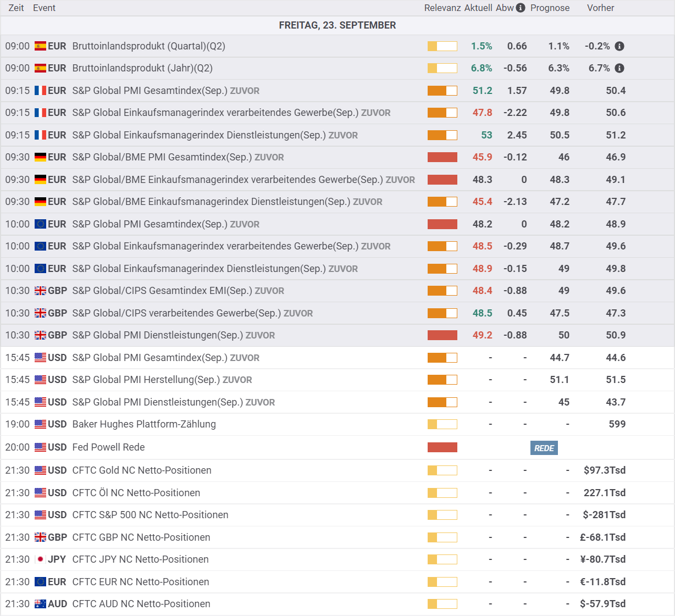Click previous value ¥-80.7Tsd on JPY row

602,559
